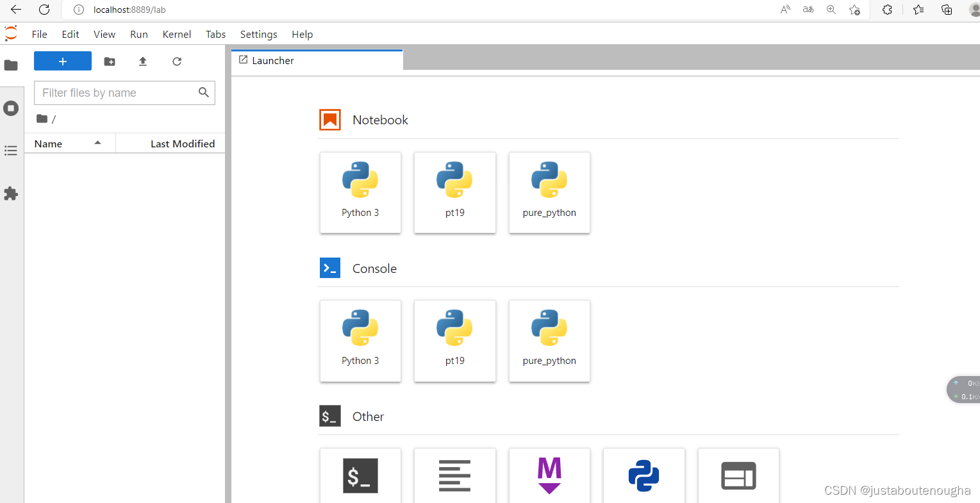980x503 pixels.
Task: Open the Contextual Help card
Action: coord(738,475)
